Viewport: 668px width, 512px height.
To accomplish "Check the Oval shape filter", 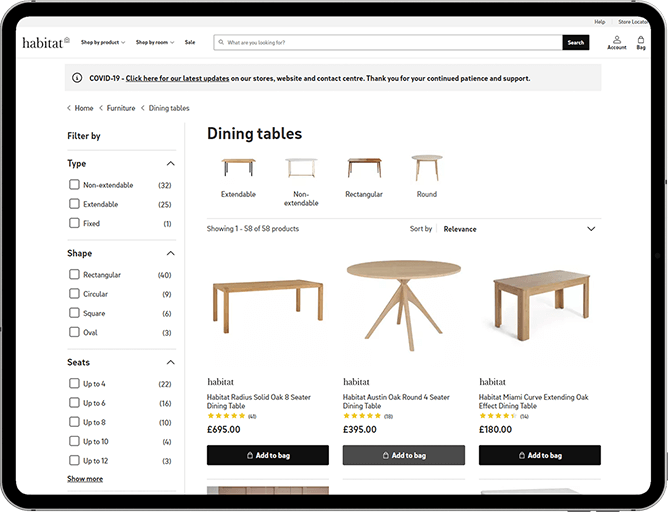I will (74, 332).
